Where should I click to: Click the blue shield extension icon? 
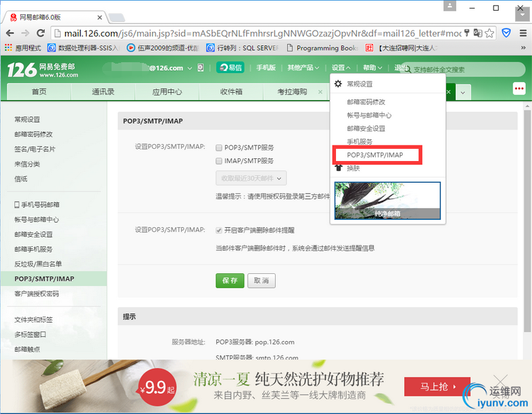click(x=506, y=33)
